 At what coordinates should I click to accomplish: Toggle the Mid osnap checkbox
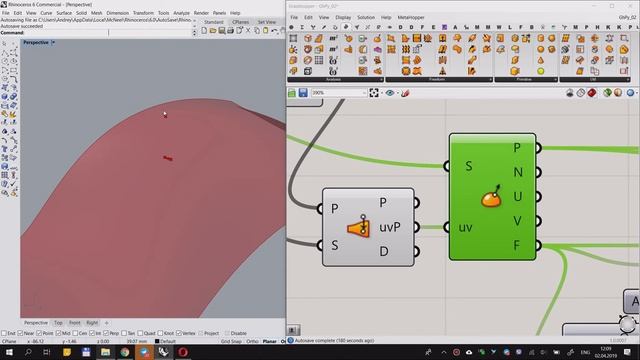58,333
